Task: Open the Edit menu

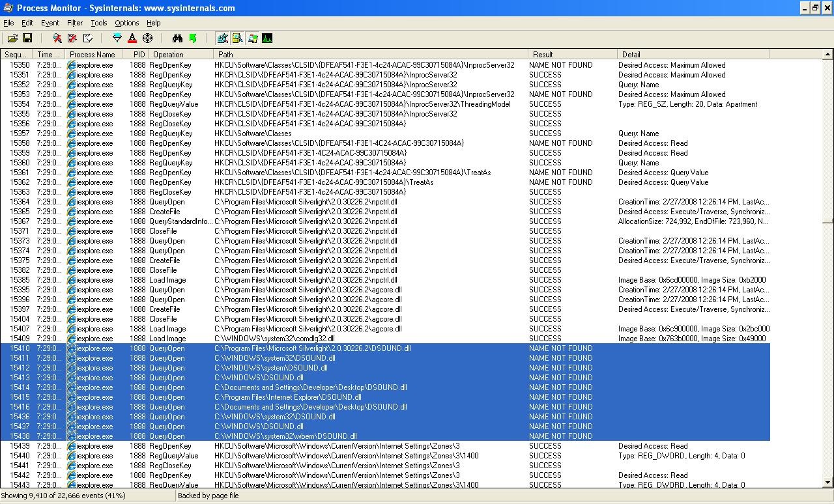Action: 27,23
